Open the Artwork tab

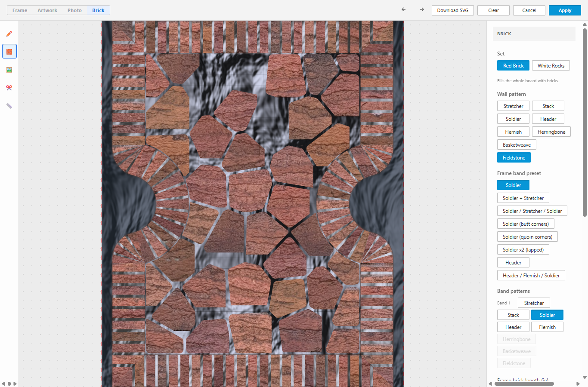[x=47, y=10]
